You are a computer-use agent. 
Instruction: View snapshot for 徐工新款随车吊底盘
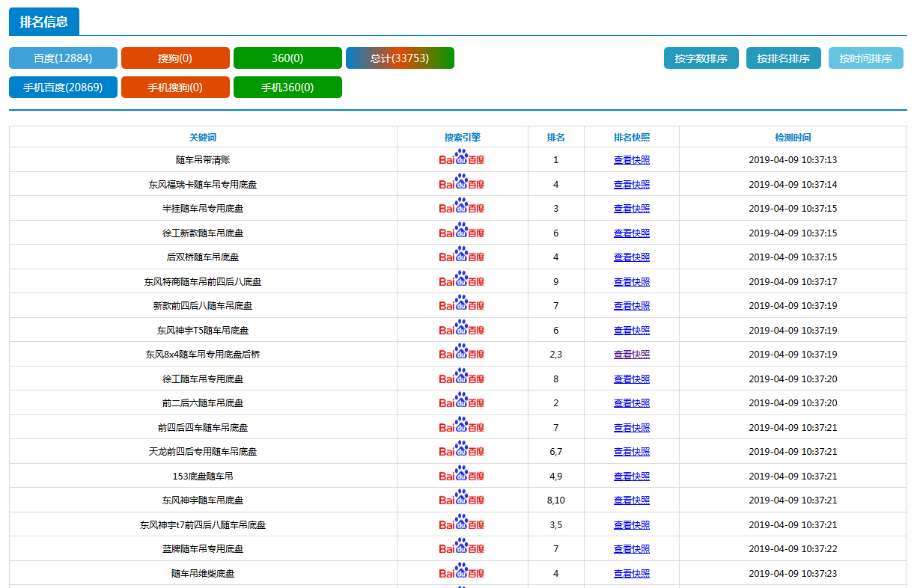(631, 233)
